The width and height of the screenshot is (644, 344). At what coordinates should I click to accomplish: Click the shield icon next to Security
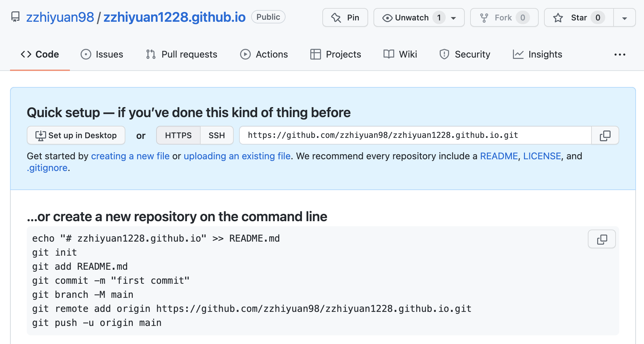click(x=444, y=54)
